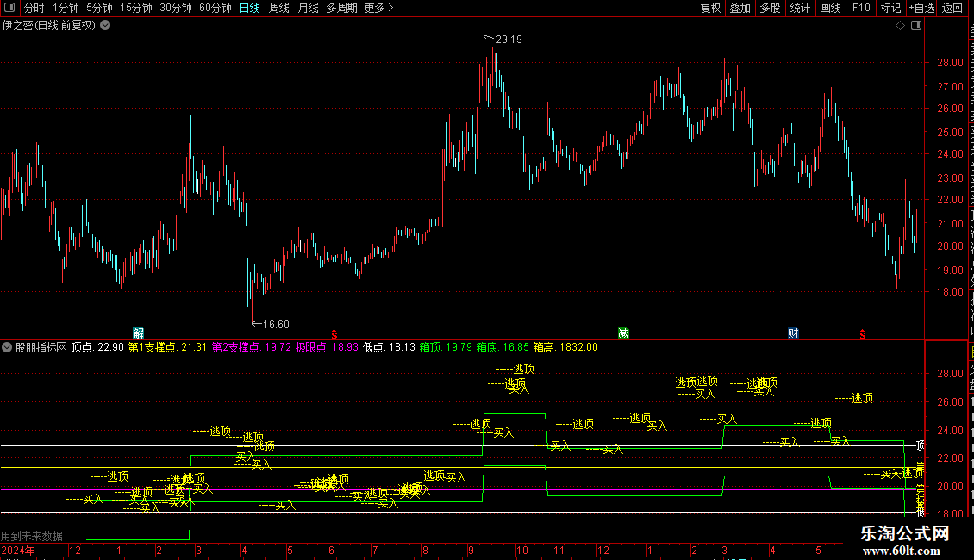974x560 pixels.
Task: Click the 箱顶: 19.79 value
Action: tap(446, 347)
